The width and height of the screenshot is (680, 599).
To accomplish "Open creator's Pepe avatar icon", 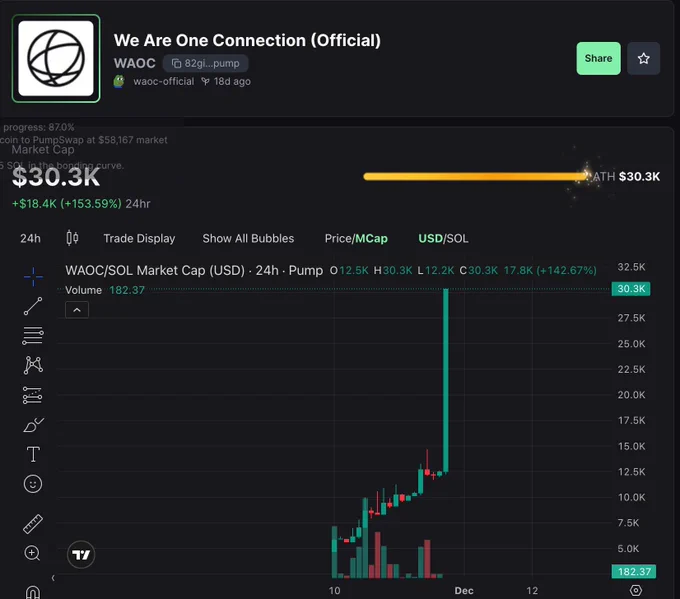I will point(119,82).
